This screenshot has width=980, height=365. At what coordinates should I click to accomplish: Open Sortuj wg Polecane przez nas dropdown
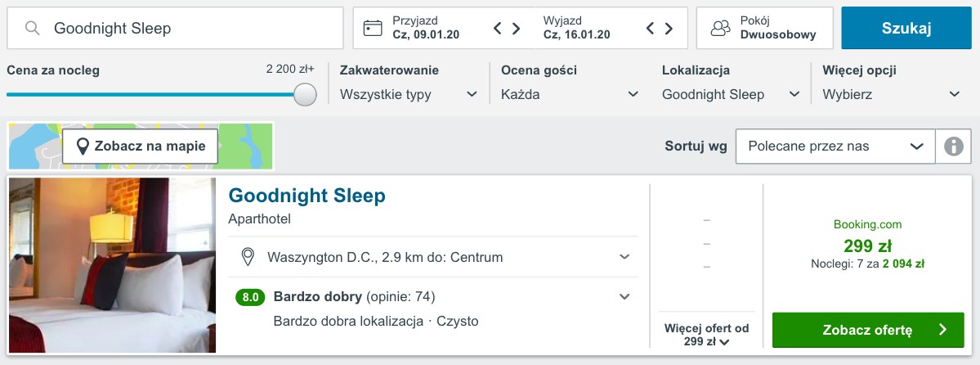[835, 146]
